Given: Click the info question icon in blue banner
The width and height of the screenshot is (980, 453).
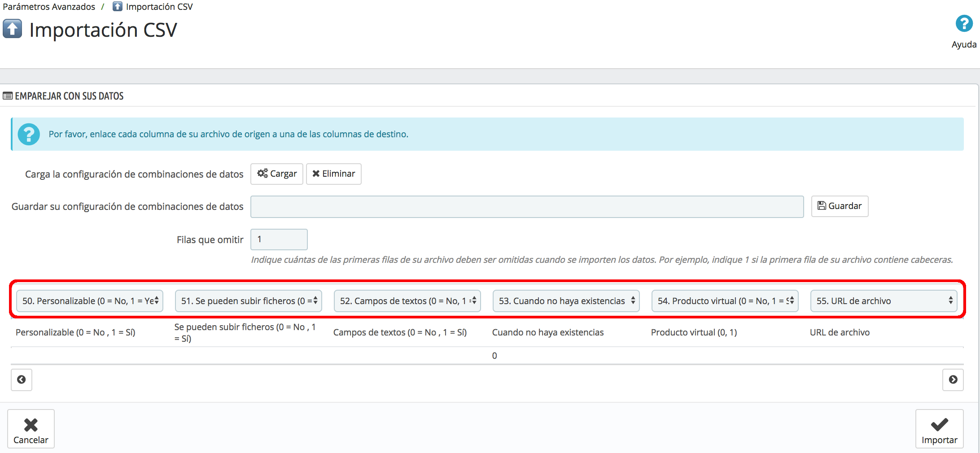Looking at the screenshot, I should (x=29, y=134).
